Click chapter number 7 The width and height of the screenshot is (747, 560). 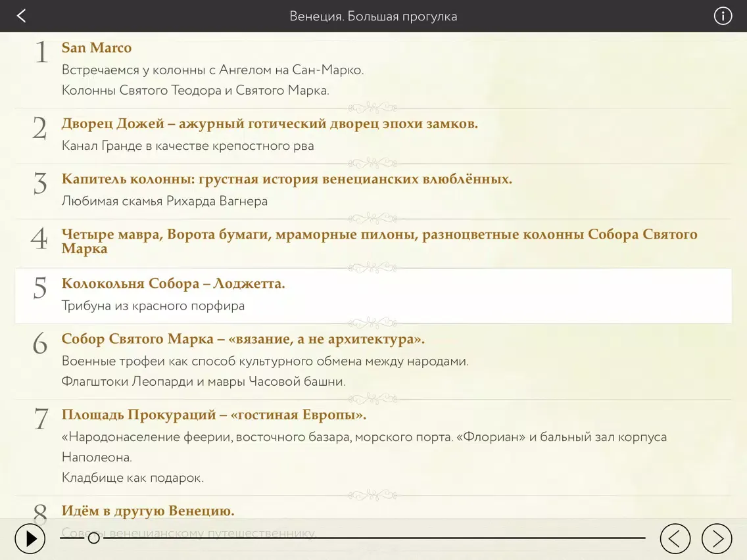click(x=41, y=420)
